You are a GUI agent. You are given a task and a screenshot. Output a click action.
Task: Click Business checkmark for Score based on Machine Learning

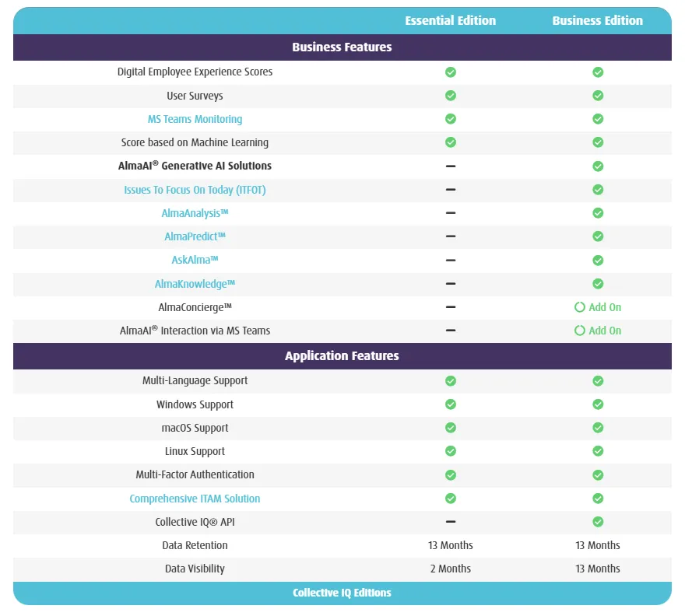click(x=598, y=142)
